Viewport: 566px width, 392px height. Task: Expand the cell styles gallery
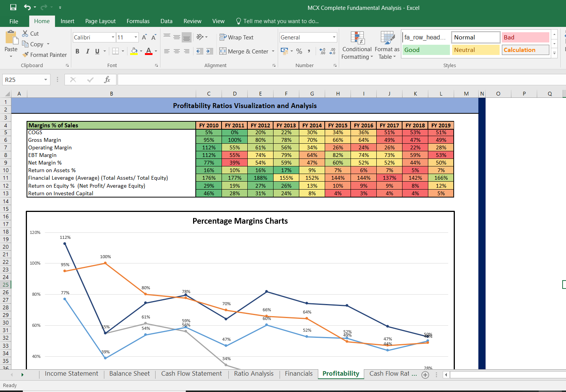[554, 53]
